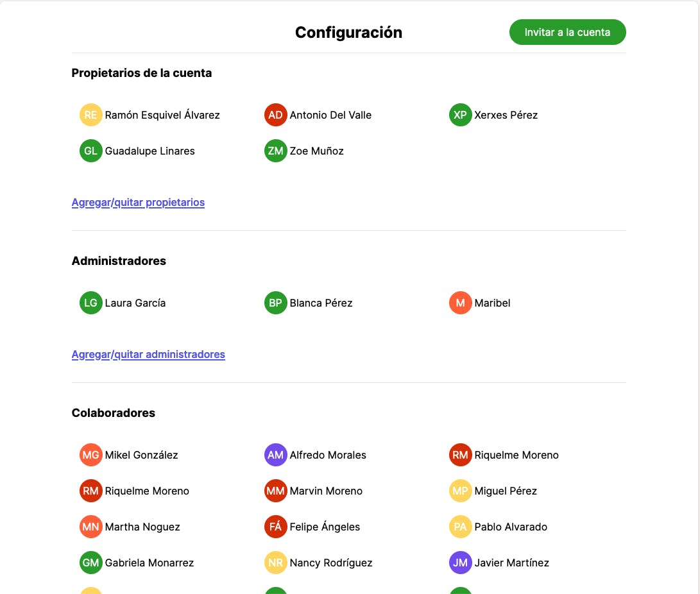700x594 pixels.
Task: Select the XP avatar for Xerxes Pérez
Action: (x=461, y=115)
